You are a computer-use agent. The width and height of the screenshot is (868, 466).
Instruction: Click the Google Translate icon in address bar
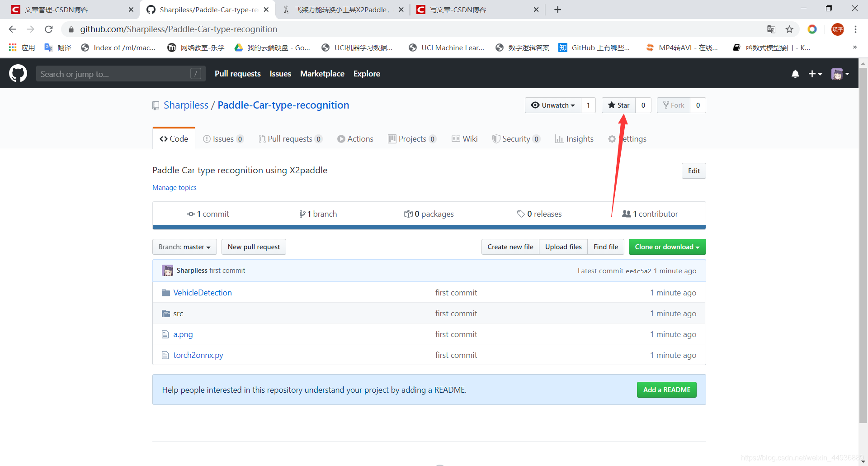tap(771, 29)
